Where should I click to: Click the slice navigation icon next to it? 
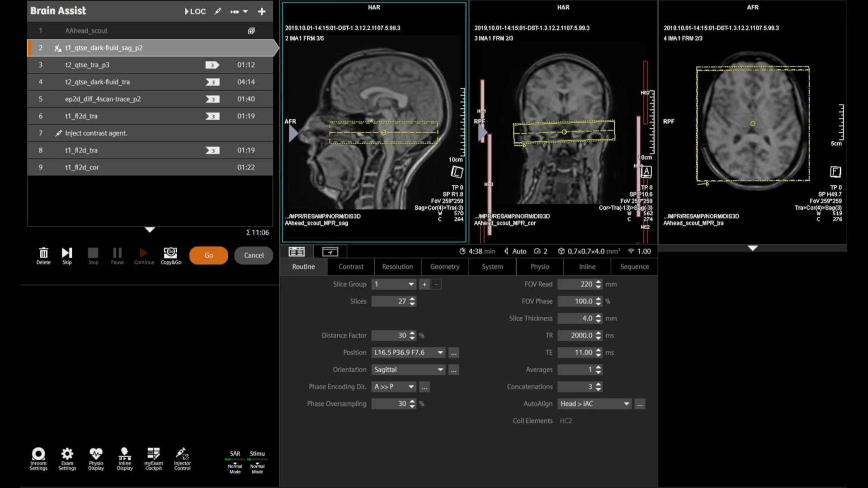[330, 252]
